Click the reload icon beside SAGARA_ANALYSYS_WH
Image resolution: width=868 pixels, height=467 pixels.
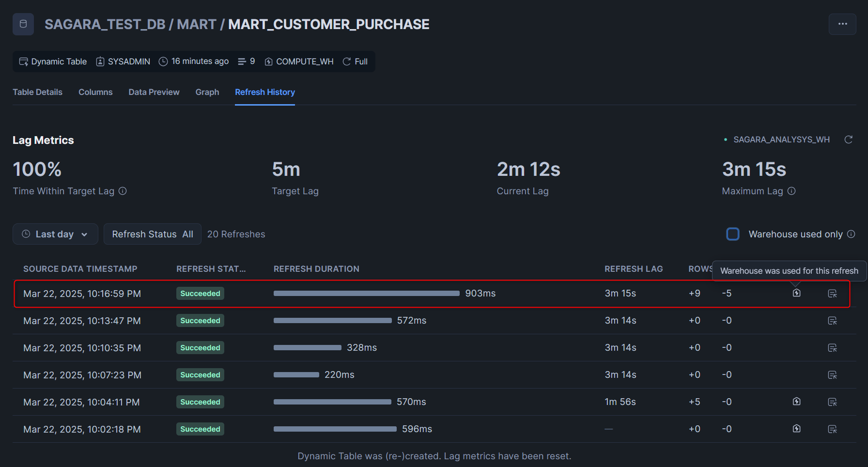[x=849, y=140]
